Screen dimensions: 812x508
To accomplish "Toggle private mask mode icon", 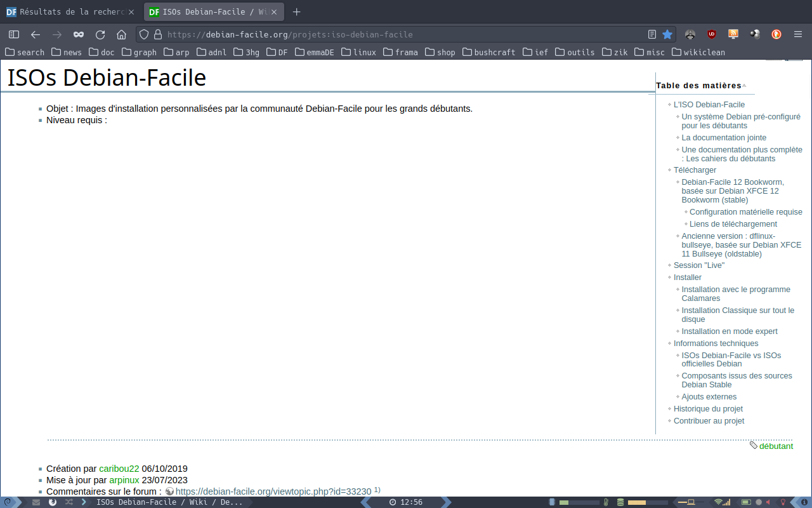I will click(x=79, y=34).
